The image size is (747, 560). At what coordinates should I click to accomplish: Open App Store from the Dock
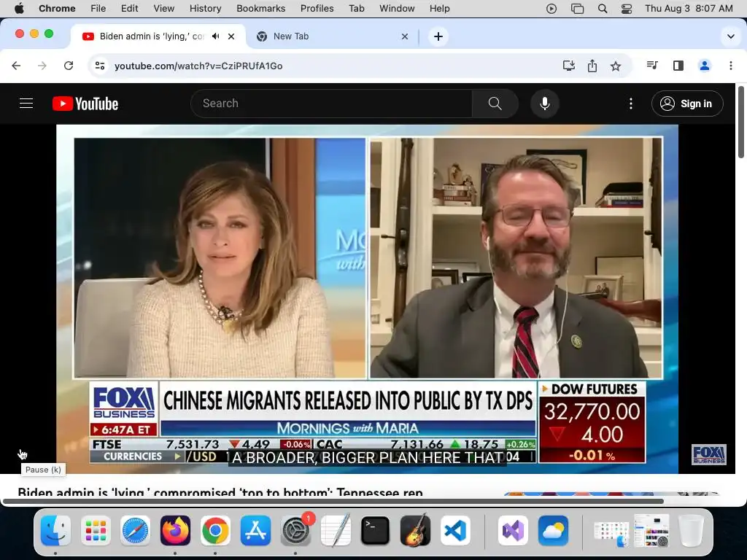coord(255,530)
